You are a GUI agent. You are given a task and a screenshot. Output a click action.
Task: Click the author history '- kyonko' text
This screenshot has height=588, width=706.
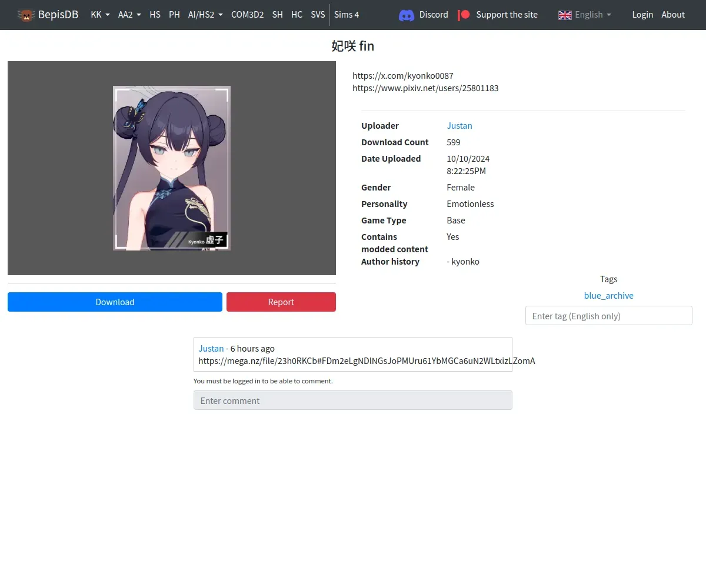point(463,261)
